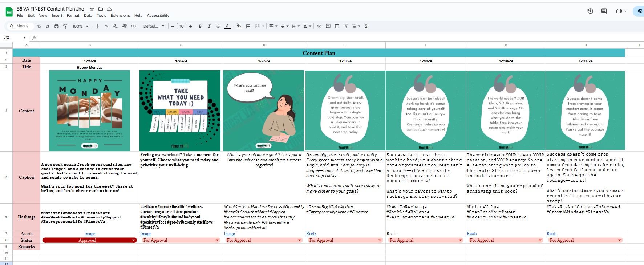Open the Image link under 12/5/24
Viewport: 644px width, 265px height.
click(x=90, y=234)
